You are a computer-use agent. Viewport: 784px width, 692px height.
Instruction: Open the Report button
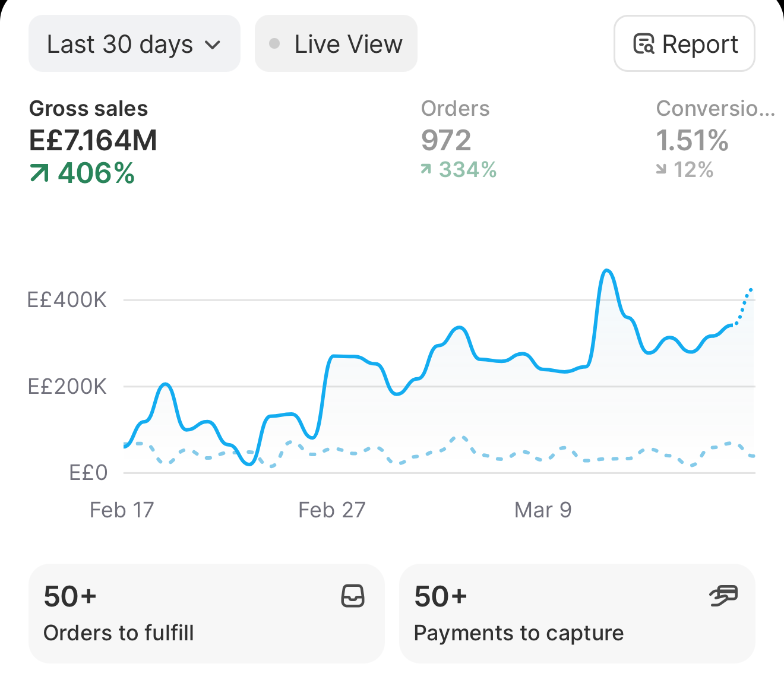tap(684, 44)
